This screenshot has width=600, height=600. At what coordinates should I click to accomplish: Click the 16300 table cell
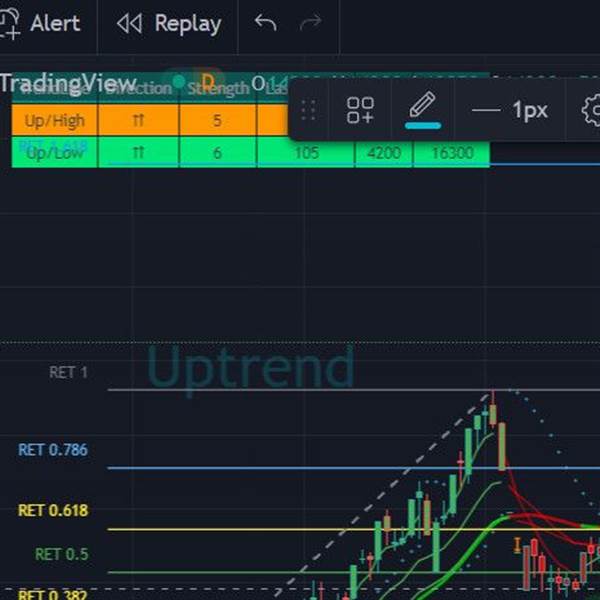pos(452,153)
